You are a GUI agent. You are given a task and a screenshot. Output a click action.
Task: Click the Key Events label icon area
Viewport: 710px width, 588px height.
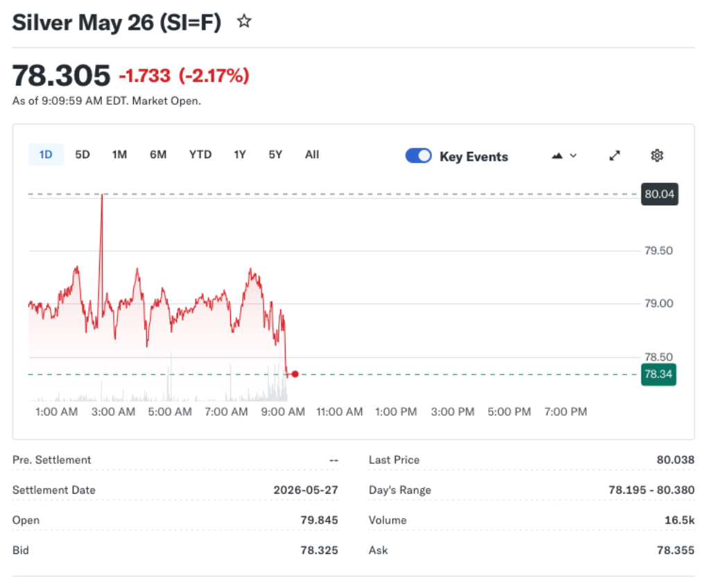pyautogui.click(x=474, y=157)
